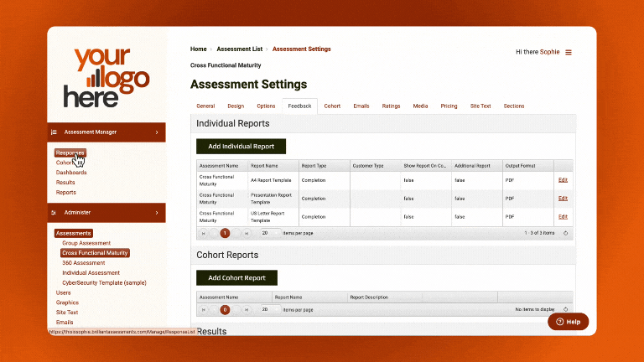Select page 1 in Individual Reports pager
The height and width of the screenshot is (362, 644).
225,233
